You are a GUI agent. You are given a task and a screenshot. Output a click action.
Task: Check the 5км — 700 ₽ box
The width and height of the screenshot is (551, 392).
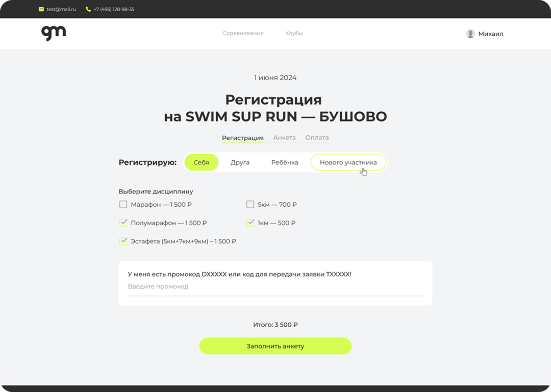point(250,205)
